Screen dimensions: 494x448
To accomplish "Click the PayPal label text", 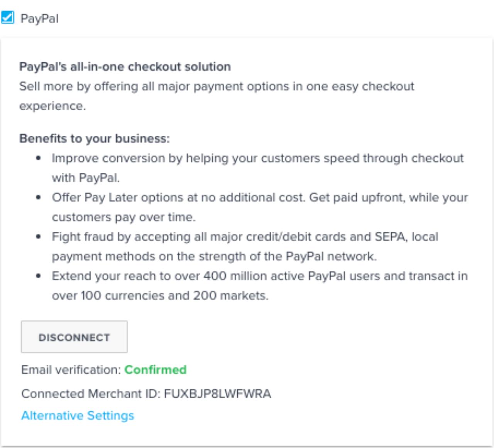I will click(x=39, y=19).
